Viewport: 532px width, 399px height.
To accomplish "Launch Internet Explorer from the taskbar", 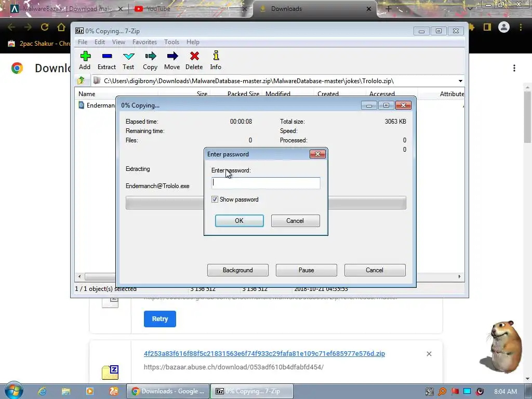I will coord(42,391).
